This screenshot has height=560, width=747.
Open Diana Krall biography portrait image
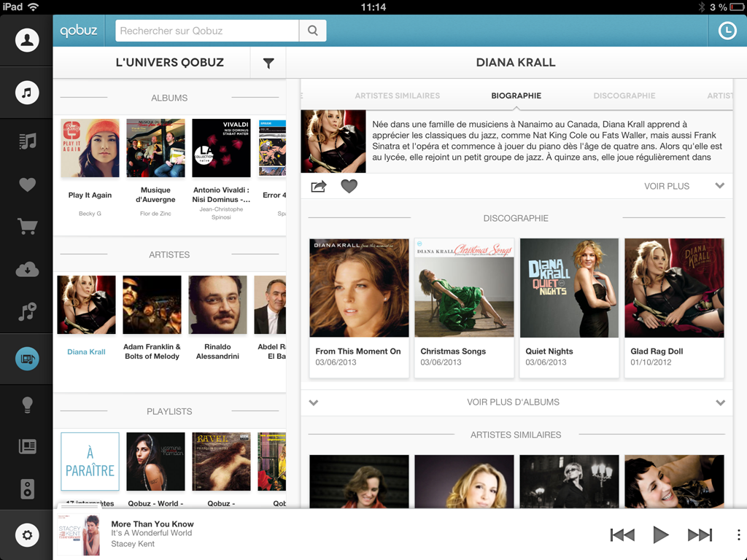[x=333, y=141]
